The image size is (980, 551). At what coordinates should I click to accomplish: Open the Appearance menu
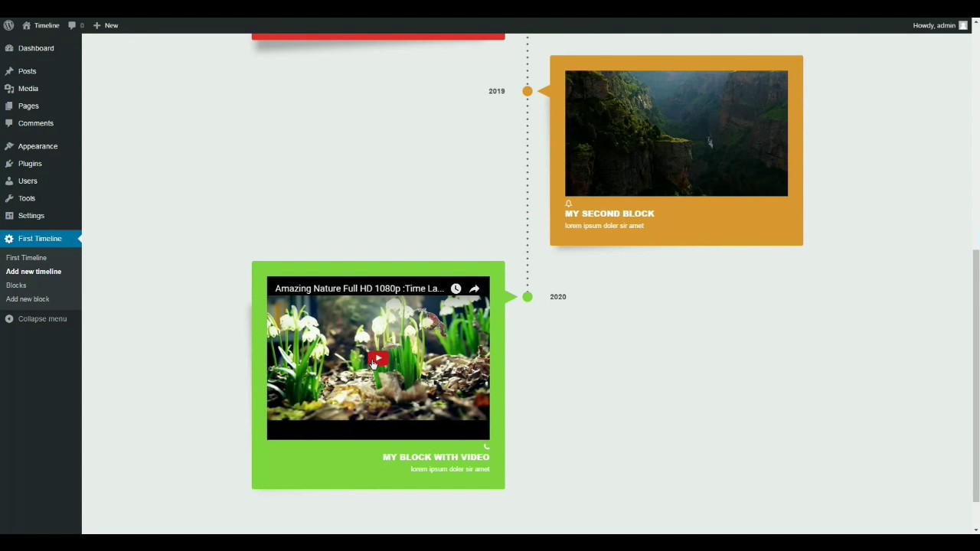38,146
